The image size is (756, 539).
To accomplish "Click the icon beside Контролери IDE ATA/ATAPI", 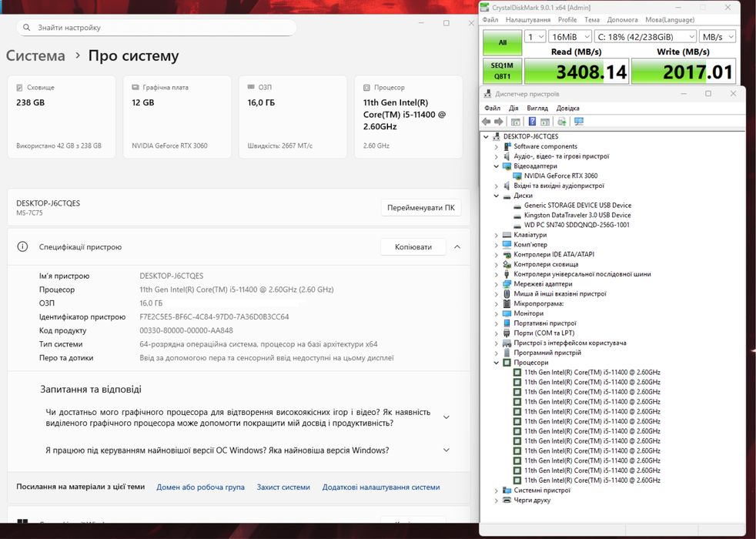I will pyautogui.click(x=507, y=255).
